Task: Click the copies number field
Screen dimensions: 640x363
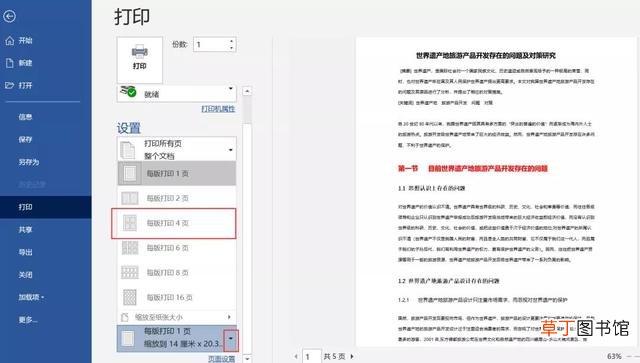Action: point(210,45)
